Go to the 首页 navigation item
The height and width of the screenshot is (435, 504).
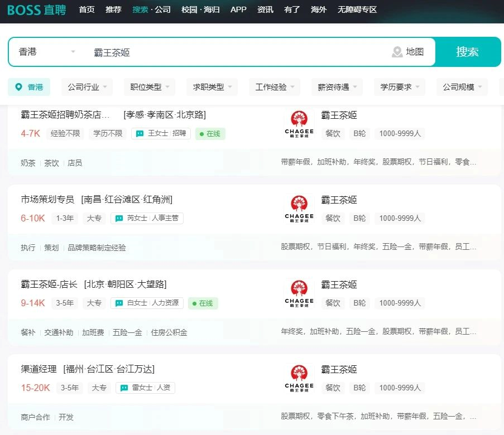click(87, 9)
